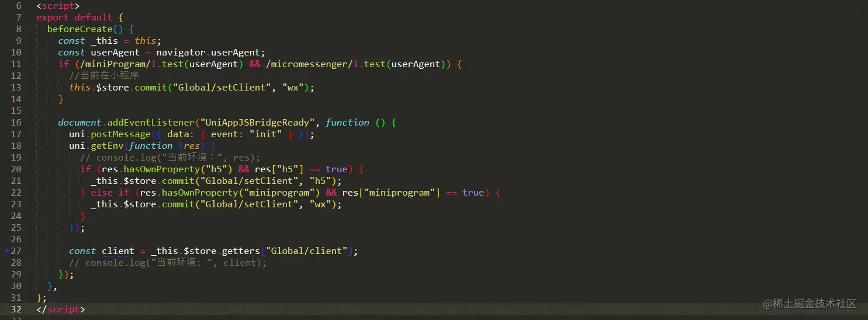Screen dimensions: 868x320
Task: Click "$store" on line 27
Action: pos(200,251)
